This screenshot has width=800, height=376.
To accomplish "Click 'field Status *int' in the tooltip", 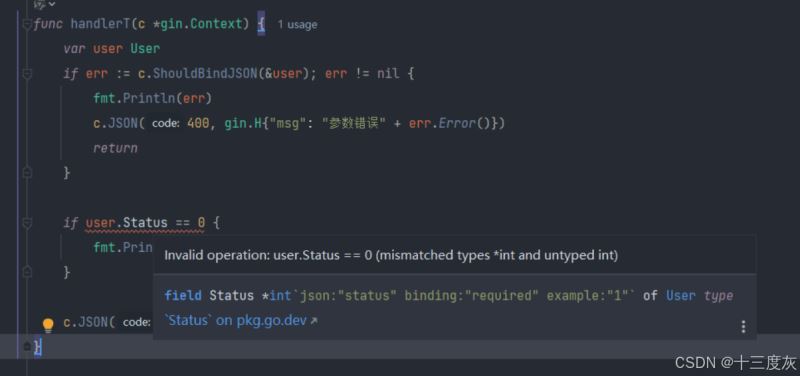I will coord(228,295).
